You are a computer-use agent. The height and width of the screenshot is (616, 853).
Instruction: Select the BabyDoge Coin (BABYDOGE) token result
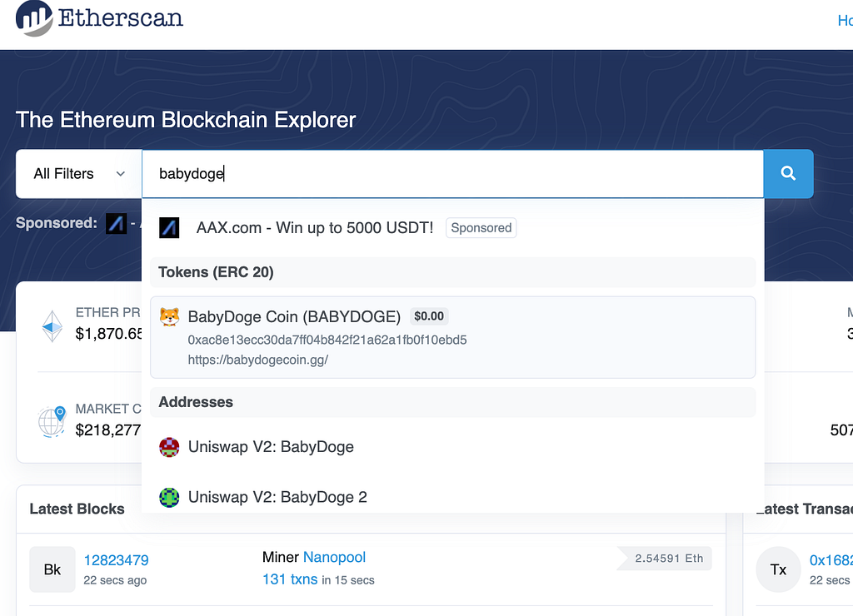coord(452,337)
